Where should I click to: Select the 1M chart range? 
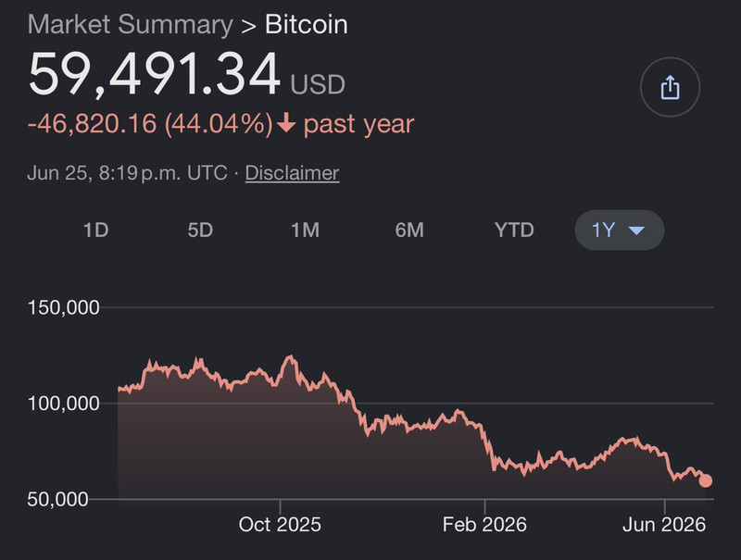305,230
